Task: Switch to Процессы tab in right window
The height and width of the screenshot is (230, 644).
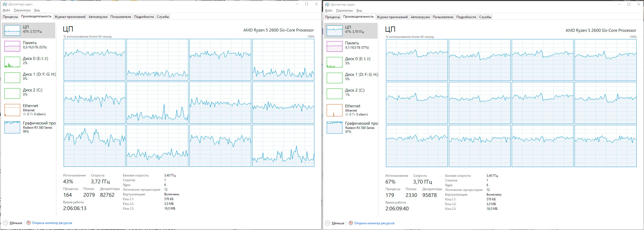Action: (333, 17)
